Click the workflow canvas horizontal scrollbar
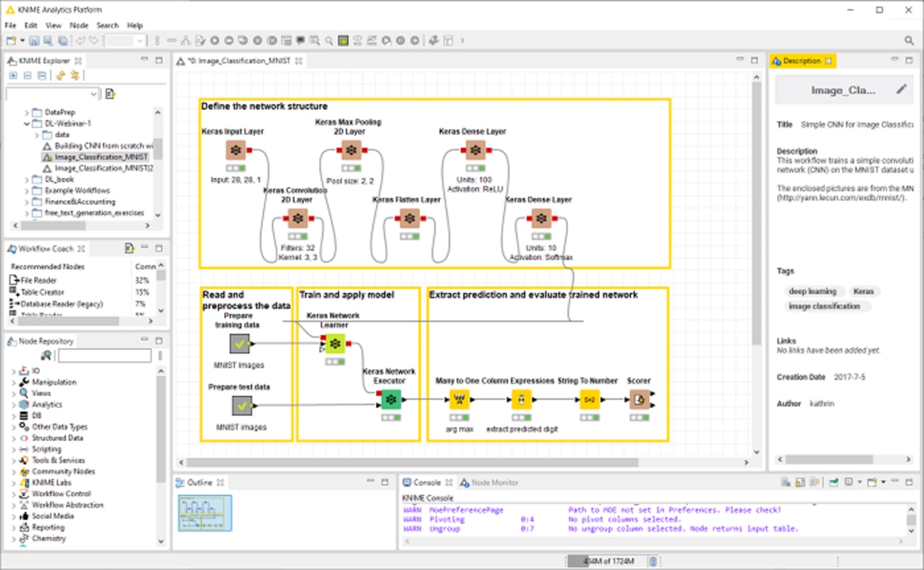Screen dimensions: 924x570 coord(412,462)
